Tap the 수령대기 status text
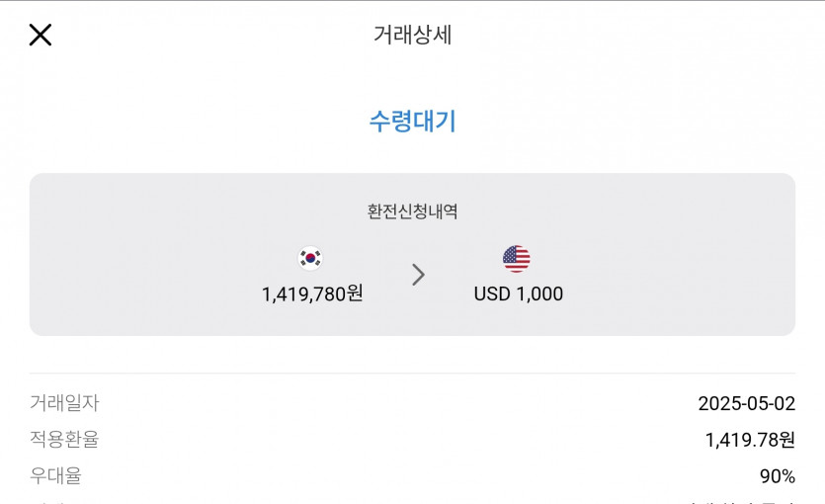The width and height of the screenshot is (825, 504). 412,122
